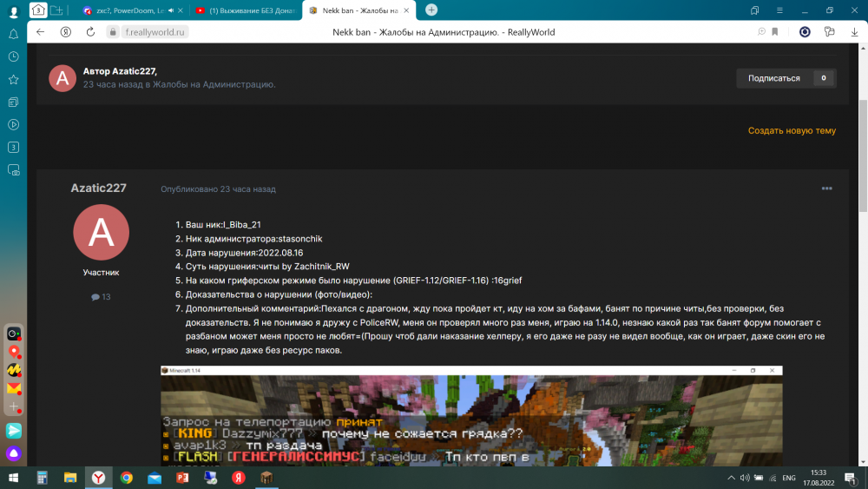Click scrollbar up arrow

pos(863,48)
